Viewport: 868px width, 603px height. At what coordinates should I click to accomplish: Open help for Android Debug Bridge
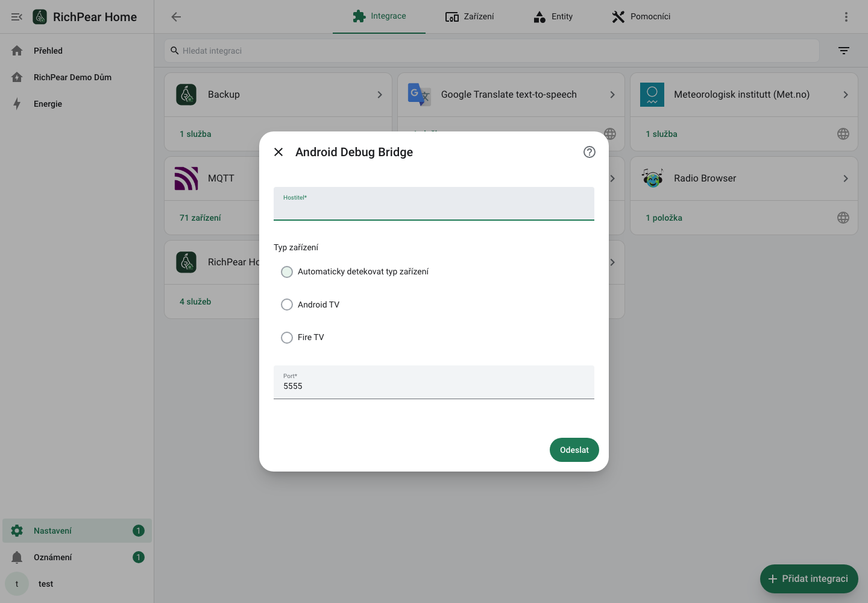tap(590, 152)
